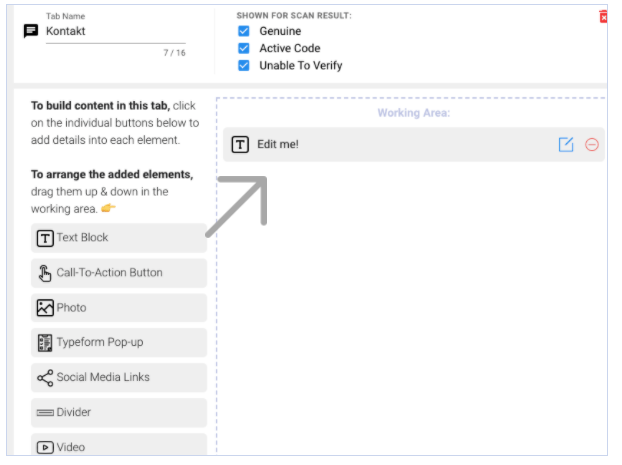Image resolution: width=622 pixels, height=465 pixels.
Task: Click the Photo picture icon
Action: pos(45,308)
